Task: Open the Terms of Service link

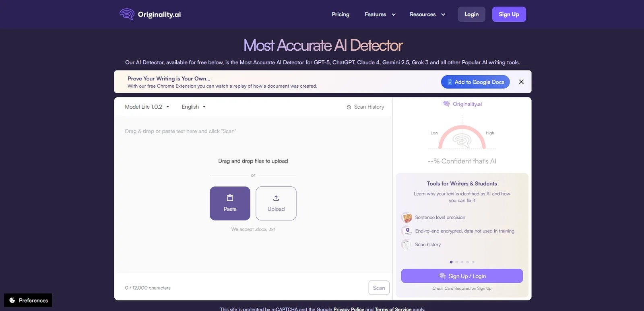Action: coord(393,309)
